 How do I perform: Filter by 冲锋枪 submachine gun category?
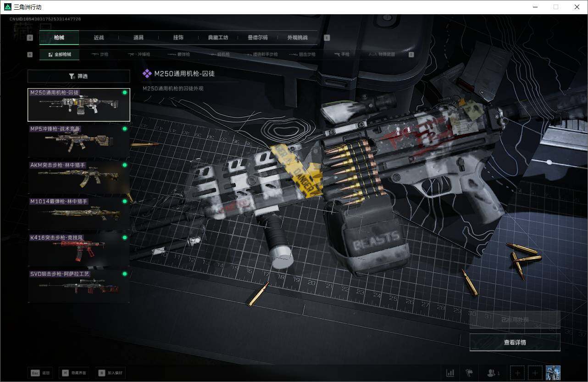point(139,54)
